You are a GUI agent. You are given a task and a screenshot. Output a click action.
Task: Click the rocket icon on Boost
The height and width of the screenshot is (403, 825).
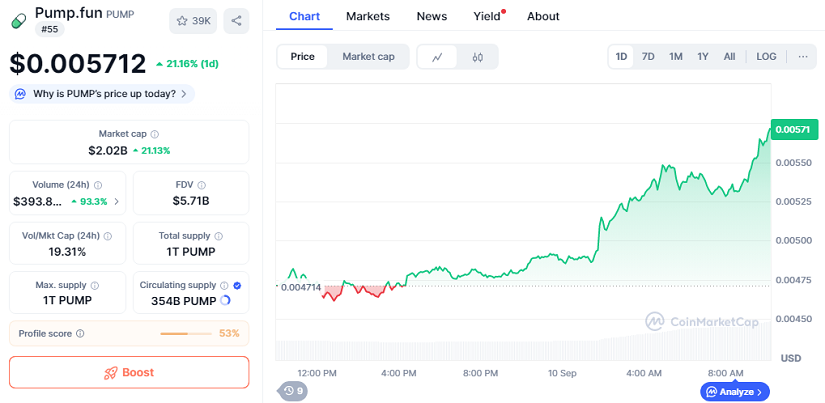(110, 373)
